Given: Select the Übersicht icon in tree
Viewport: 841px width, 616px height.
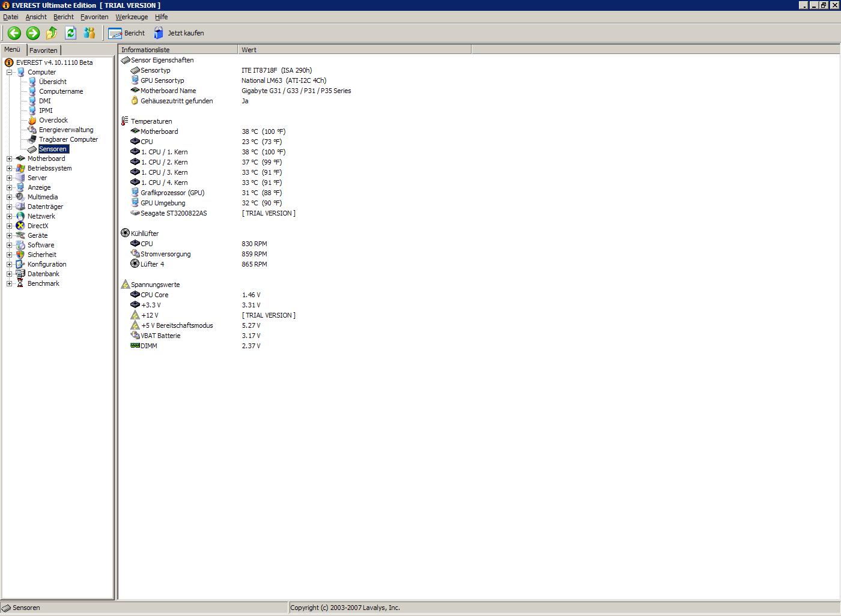Looking at the screenshot, I should coord(32,82).
